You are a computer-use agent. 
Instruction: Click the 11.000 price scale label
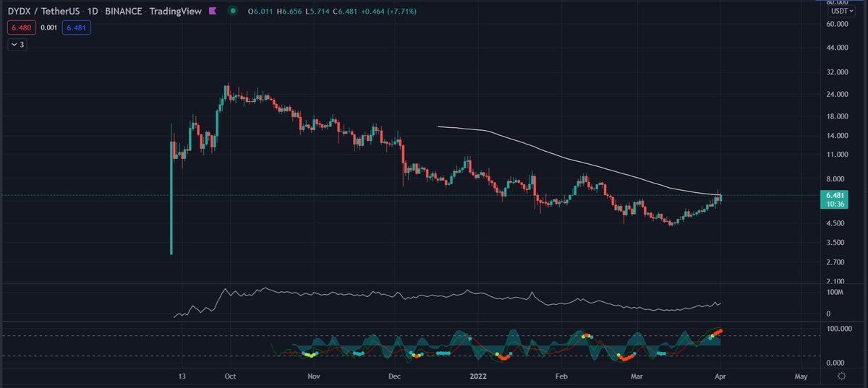click(x=838, y=155)
